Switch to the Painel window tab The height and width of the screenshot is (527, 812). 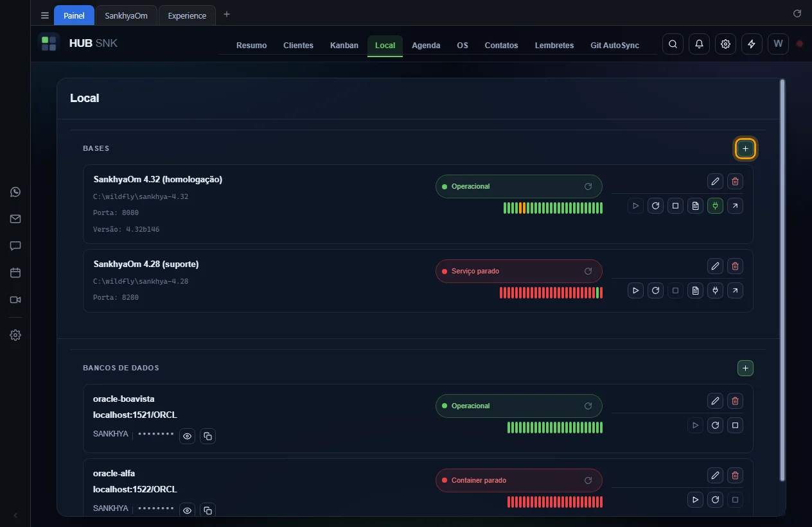pos(74,15)
